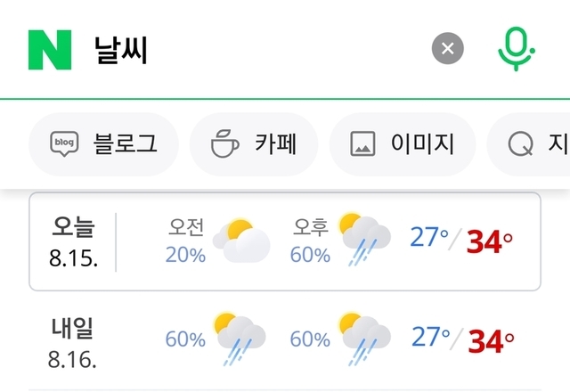The height and width of the screenshot is (392, 570).
Task: Switch to the 이미지 tab
Action: [403, 143]
